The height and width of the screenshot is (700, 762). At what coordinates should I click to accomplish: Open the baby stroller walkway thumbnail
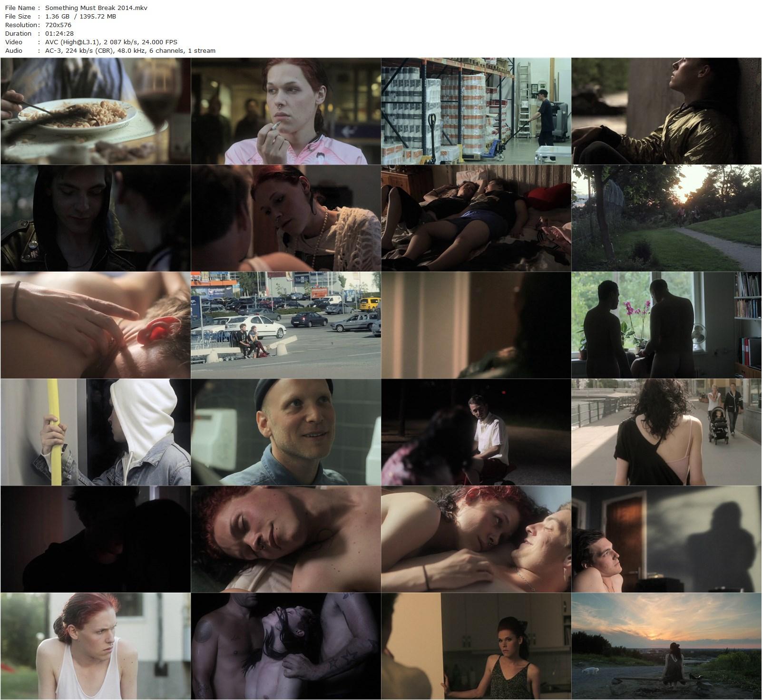[666, 432]
